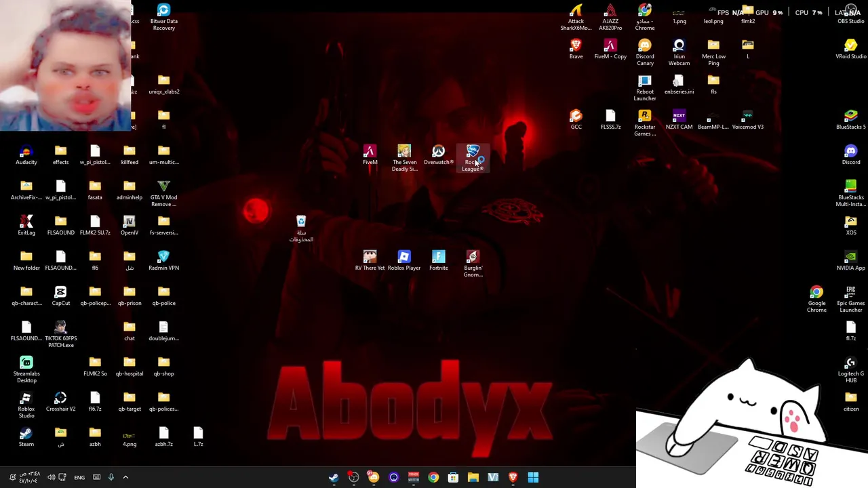Select the OBS Studio desktop icon
The image size is (868, 488).
[851, 14]
